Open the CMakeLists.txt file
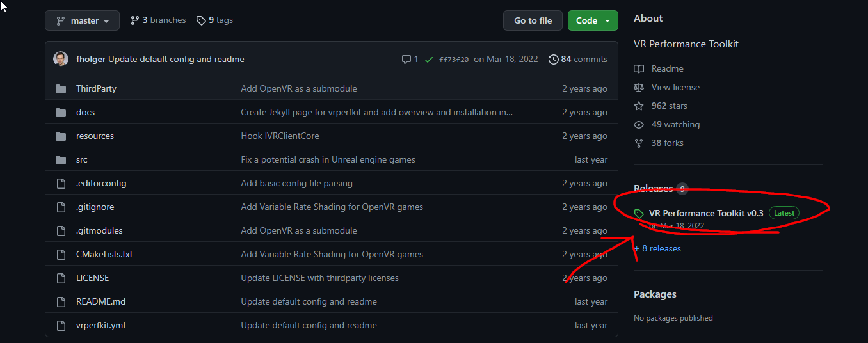This screenshot has width=868, height=343. tap(104, 254)
